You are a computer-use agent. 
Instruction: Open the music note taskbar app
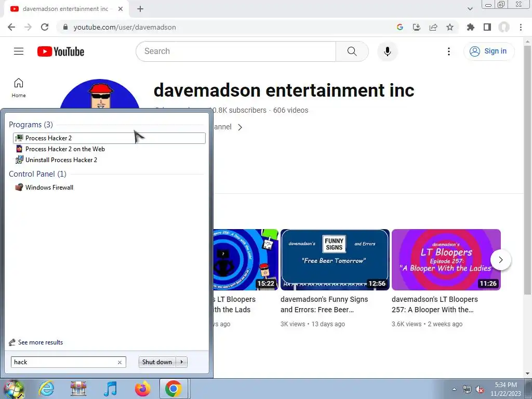click(110, 389)
